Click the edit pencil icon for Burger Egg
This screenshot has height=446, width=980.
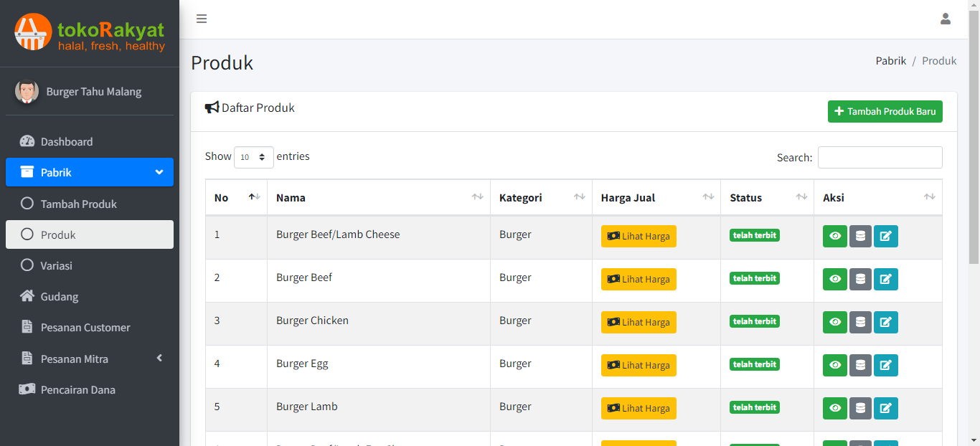point(885,366)
